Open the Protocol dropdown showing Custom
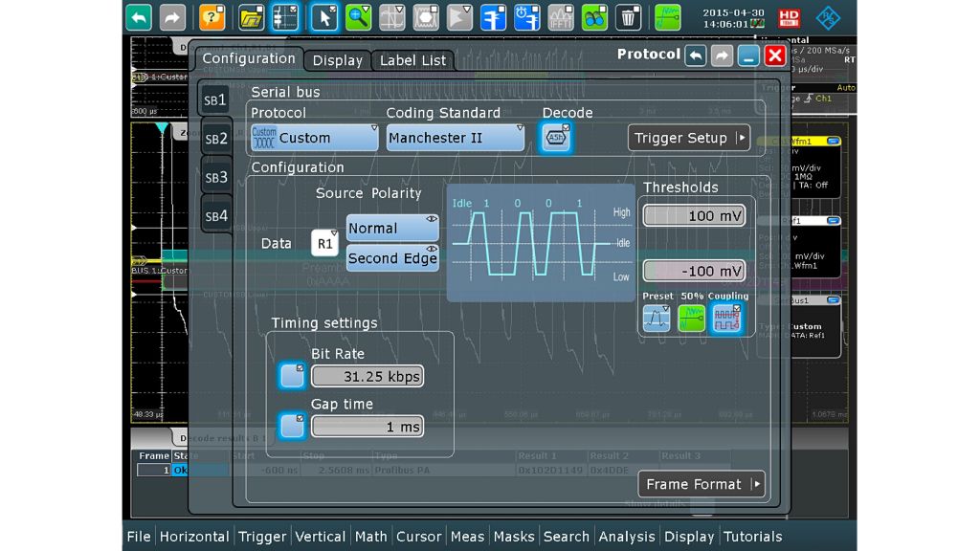Viewport: 980px width, 551px height. 314,138
